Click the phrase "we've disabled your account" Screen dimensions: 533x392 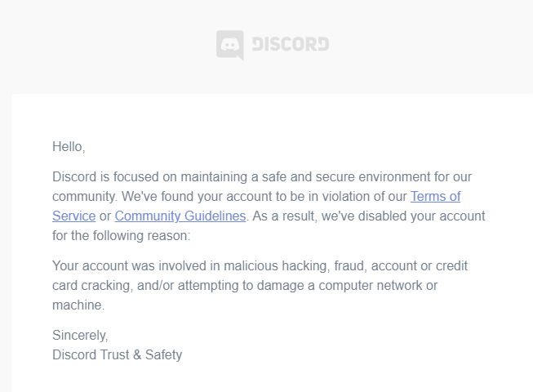pyautogui.click(x=403, y=216)
